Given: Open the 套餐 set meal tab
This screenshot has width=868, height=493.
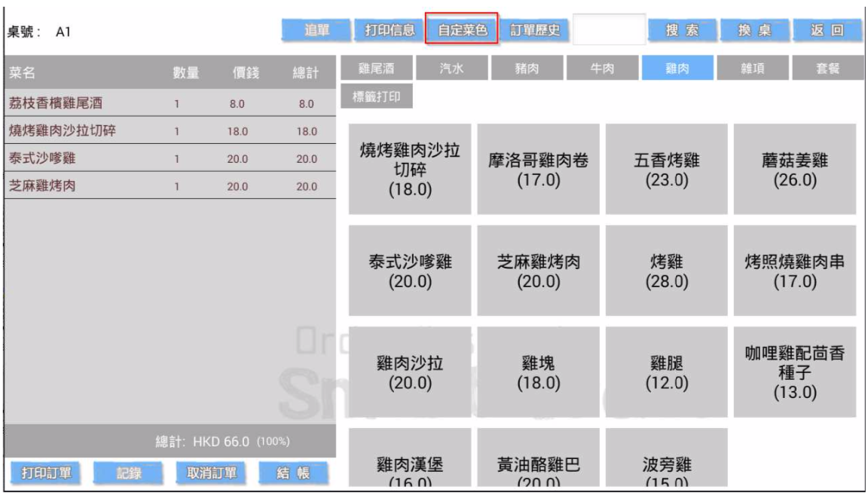Looking at the screenshot, I should 828,69.
